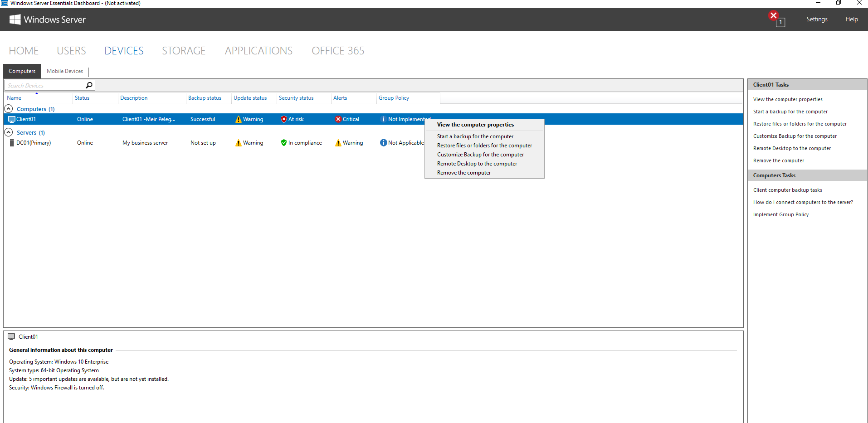
Task: Click Implement Group Policy link
Action: pyautogui.click(x=781, y=214)
